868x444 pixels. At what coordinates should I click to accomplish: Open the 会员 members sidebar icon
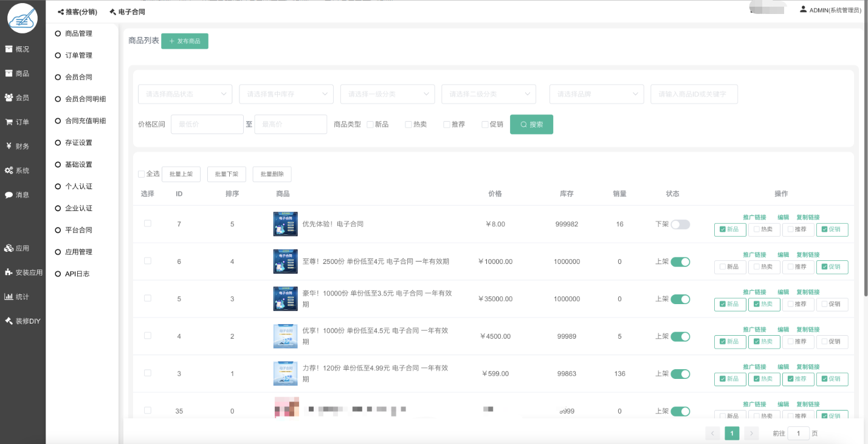[x=9, y=97]
